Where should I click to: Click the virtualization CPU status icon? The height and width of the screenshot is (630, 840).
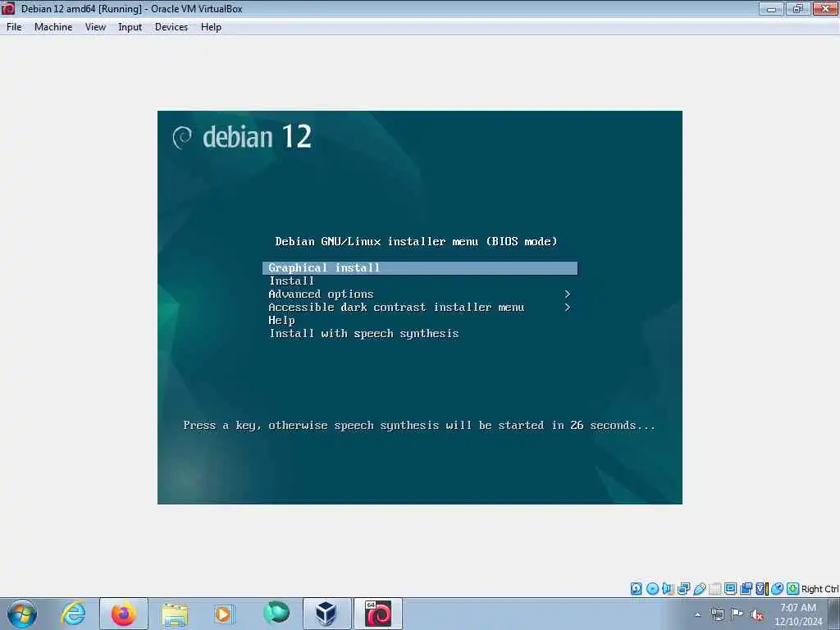pos(762,589)
